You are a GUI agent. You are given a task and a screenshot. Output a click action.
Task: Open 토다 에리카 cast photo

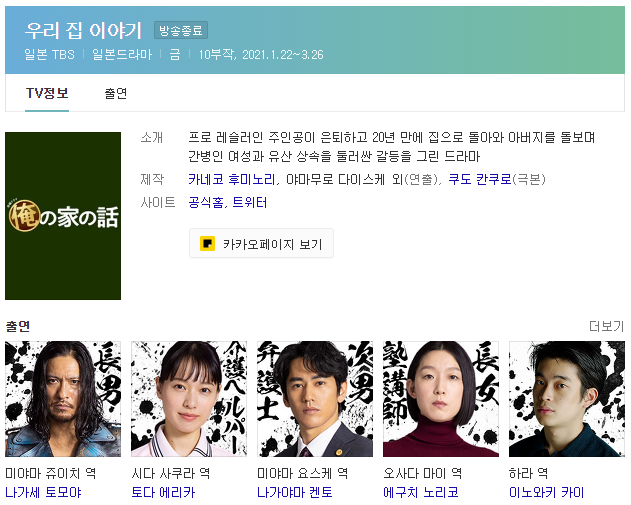coord(189,399)
